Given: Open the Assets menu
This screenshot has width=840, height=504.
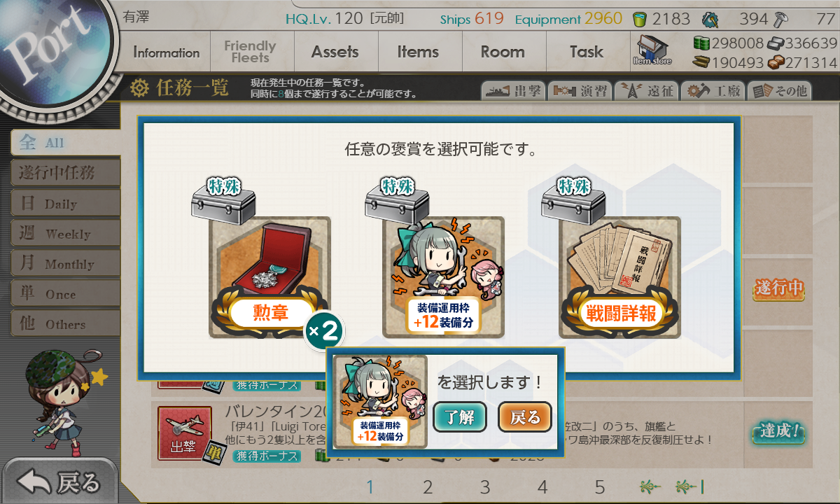Looking at the screenshot, I should click(x=335, y=52).
